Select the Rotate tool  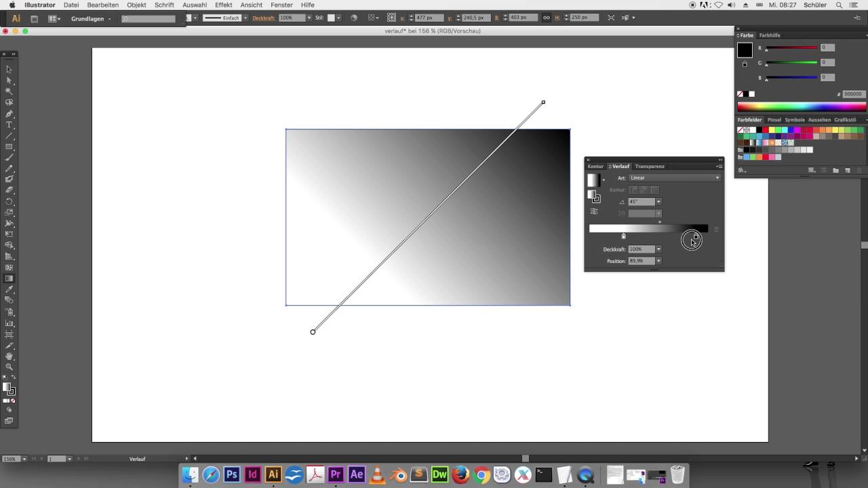(9, 201)
